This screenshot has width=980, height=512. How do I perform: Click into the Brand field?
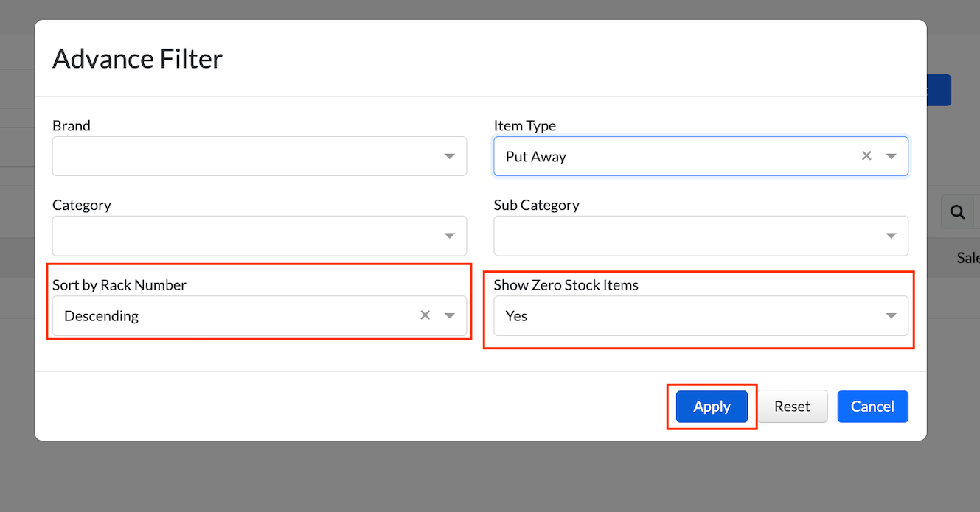point(243,156)
